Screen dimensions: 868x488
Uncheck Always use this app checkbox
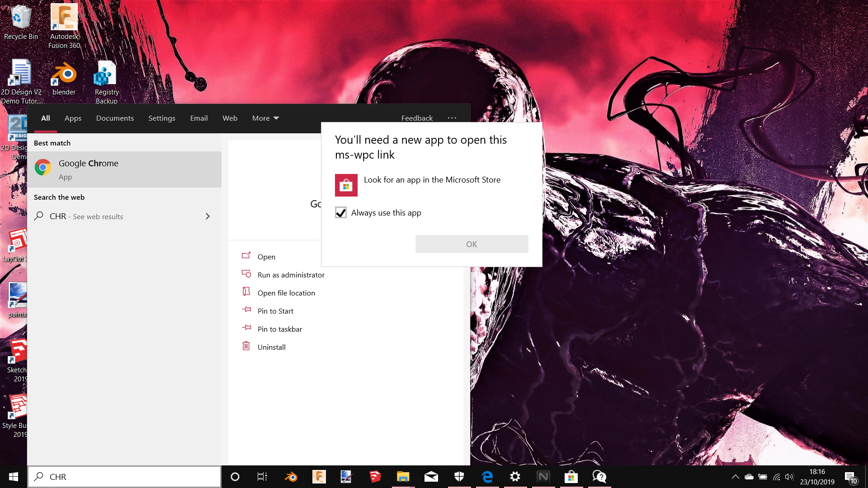pyautogui.click(x=341, y=213)
